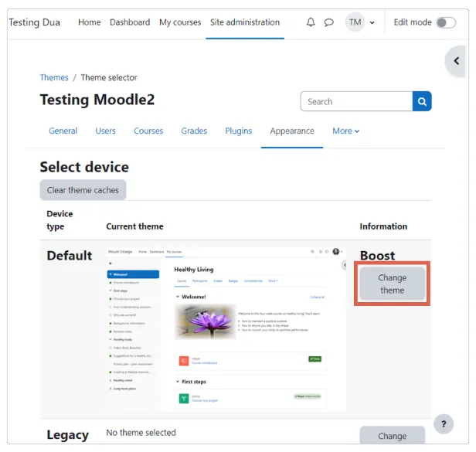Click the Change button for Legacy device
The height and width of the screenshot is (452, 476).
pos(392,436)
